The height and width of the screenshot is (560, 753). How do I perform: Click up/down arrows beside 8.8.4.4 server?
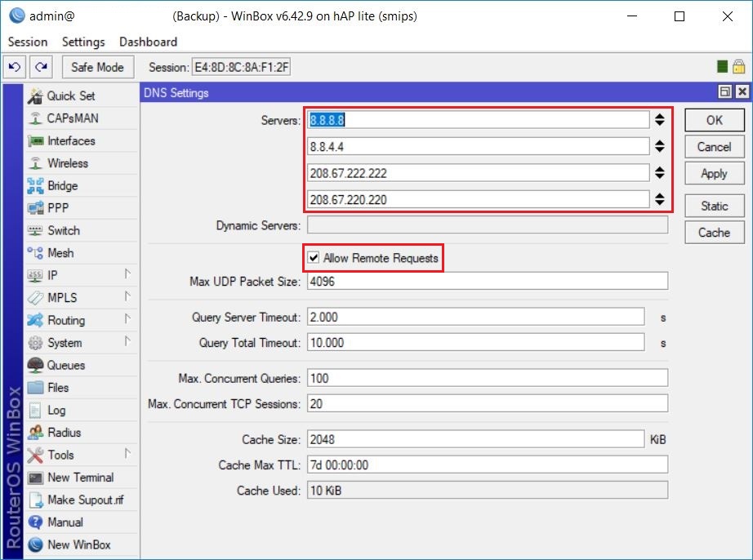point(660,146)
